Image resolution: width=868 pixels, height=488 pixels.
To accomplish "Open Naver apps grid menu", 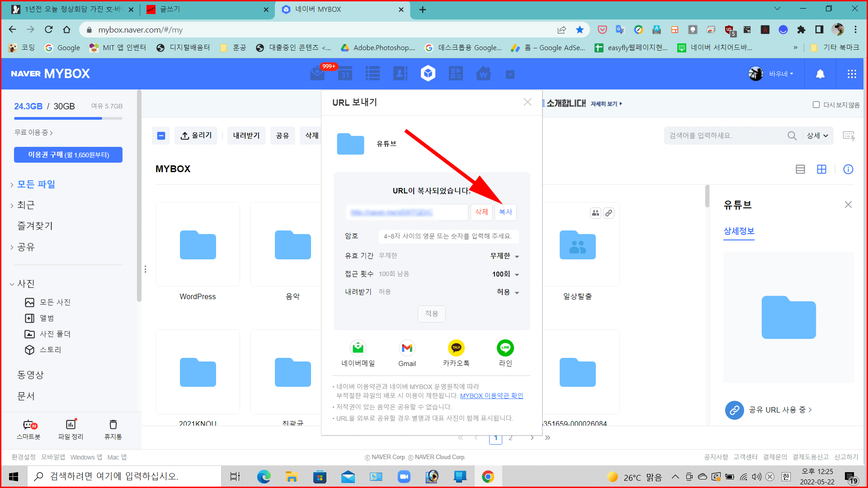I will pyautogui.click(x=852, y=74).
